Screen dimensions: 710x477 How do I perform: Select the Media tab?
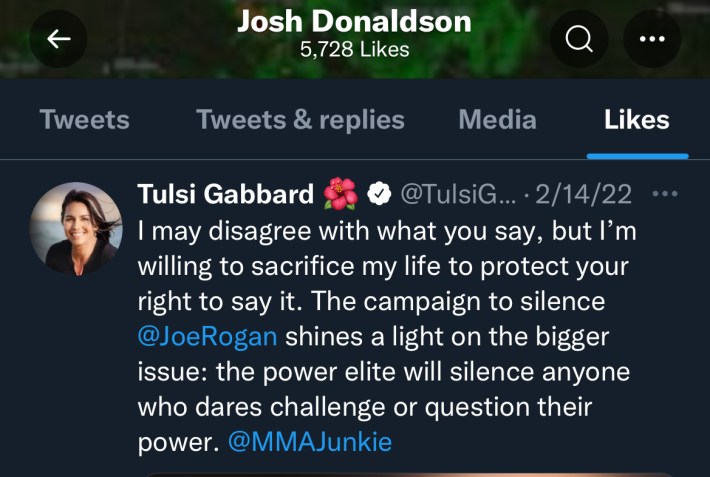tap(497, 120)
